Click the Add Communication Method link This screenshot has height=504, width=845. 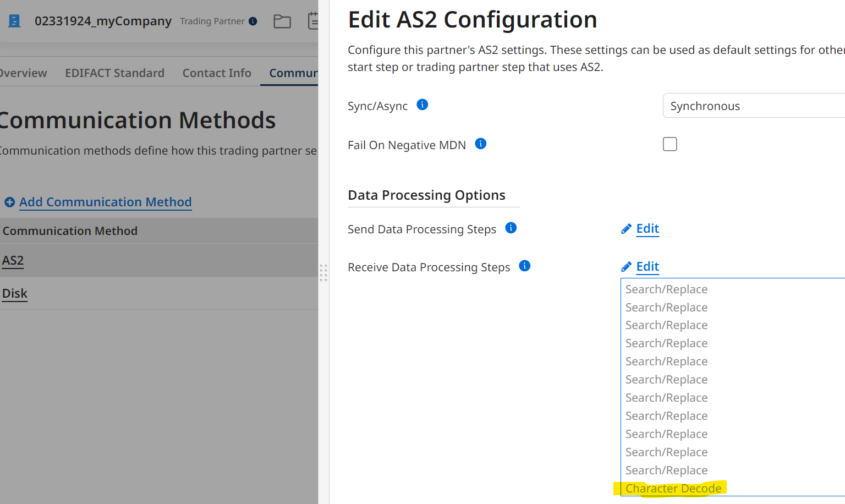pyautogui.click(x=105, y=202)
